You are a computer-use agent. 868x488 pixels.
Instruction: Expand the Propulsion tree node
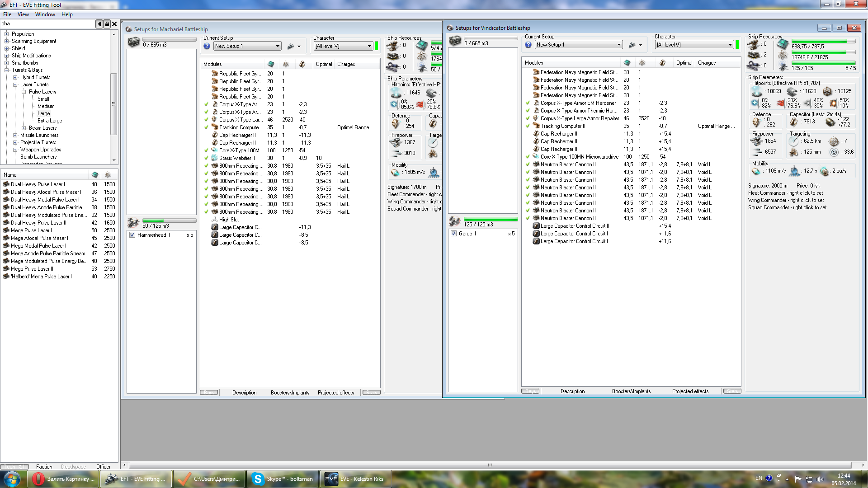tap(7, 34)
